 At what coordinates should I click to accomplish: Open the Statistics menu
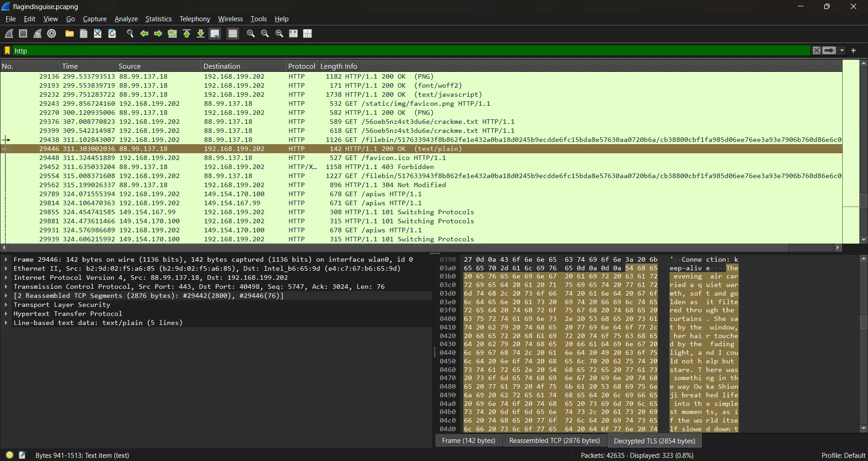[158, 19]
